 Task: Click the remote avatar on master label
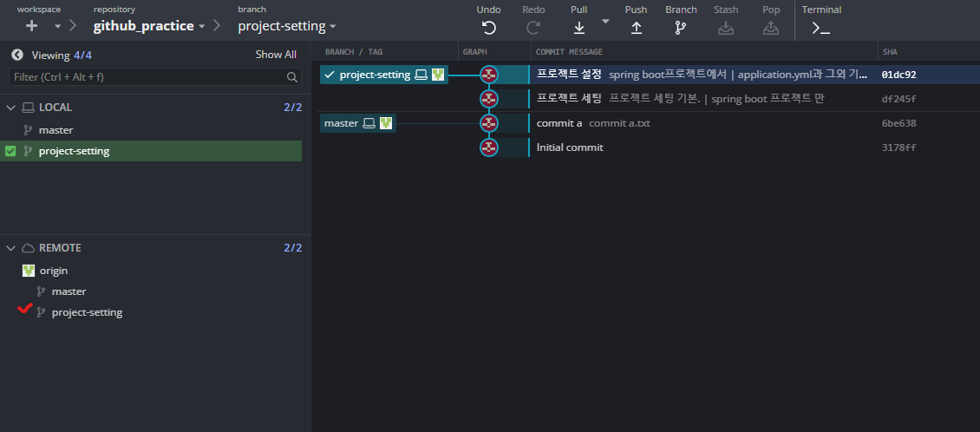pyautogui.click(x=386, y=123)
